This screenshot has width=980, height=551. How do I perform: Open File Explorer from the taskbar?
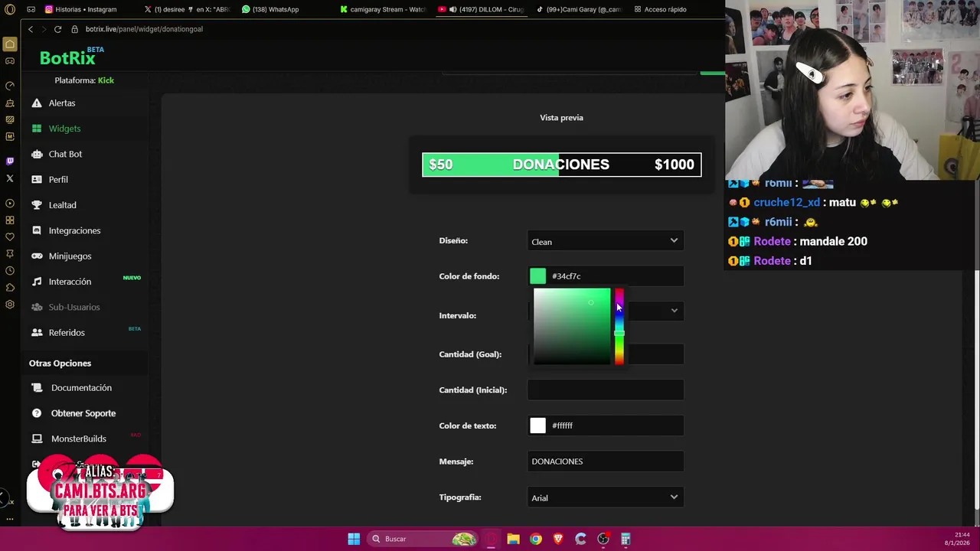coord(513,539)
